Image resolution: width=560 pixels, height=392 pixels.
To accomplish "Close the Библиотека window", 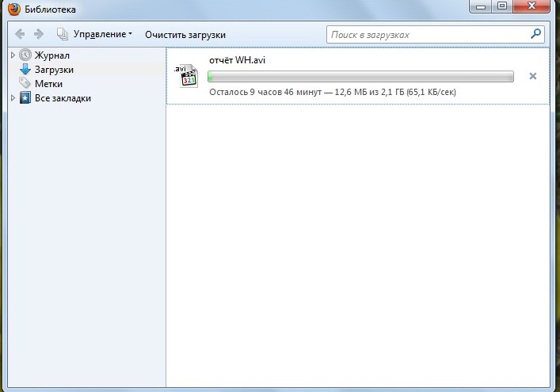I will pos(531,6).
